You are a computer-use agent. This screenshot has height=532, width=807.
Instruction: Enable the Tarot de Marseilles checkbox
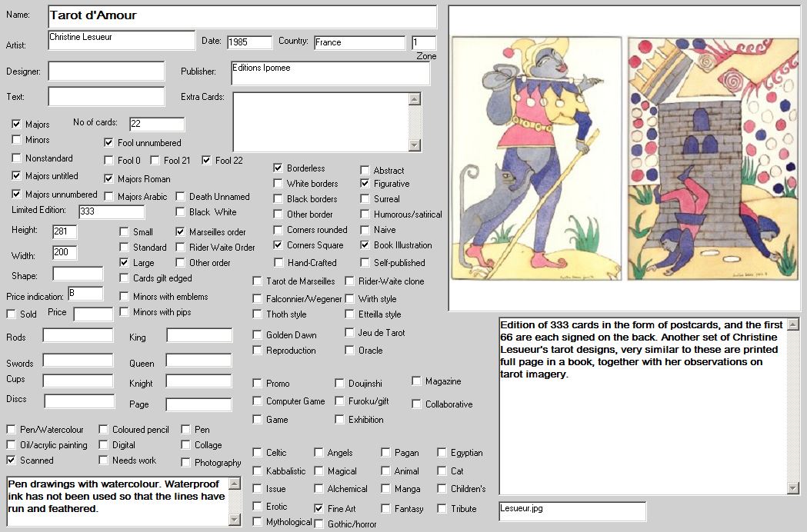pyautogui.click(x=258, y=281)
